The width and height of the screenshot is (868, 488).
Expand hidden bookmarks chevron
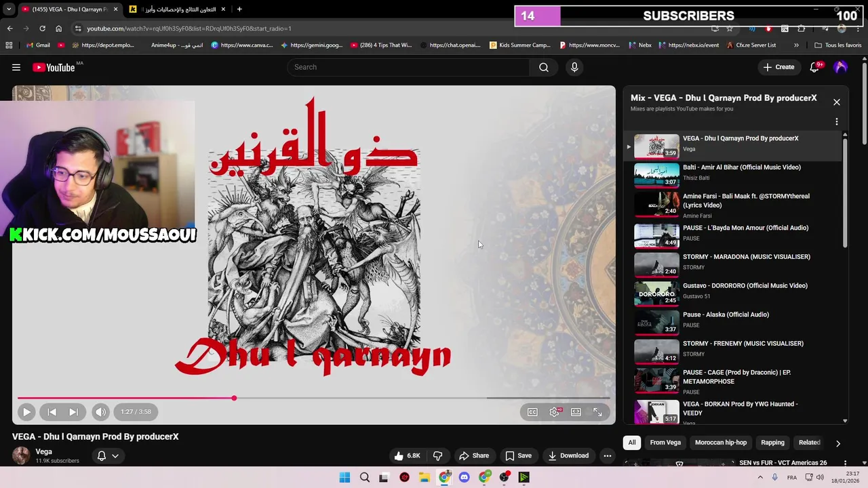(x=796, y=45)
